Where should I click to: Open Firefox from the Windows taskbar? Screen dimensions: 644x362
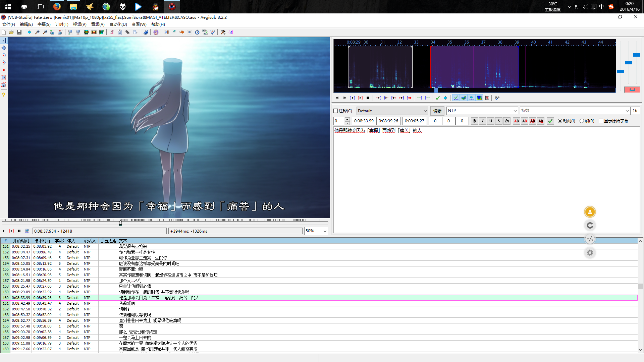[57, 6]
